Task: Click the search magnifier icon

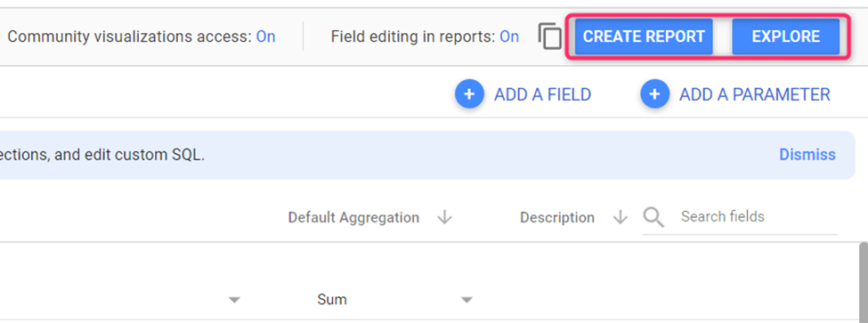Action: pos(653,217)
